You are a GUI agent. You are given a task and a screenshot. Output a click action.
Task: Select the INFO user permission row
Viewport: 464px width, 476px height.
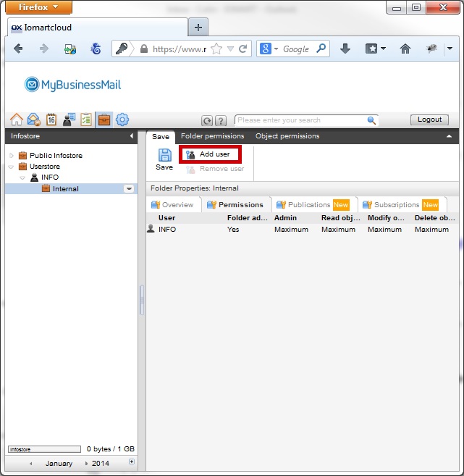(x=302, y=229)
